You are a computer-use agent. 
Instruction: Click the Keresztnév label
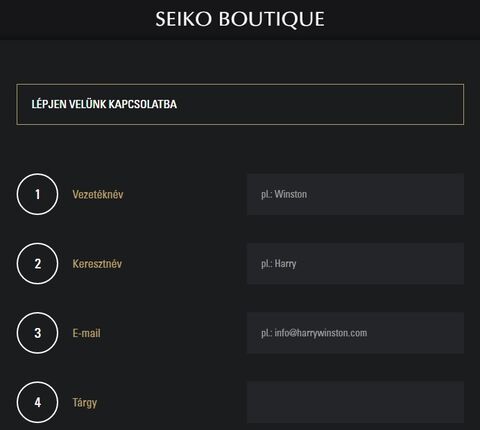tap(97, 264)
